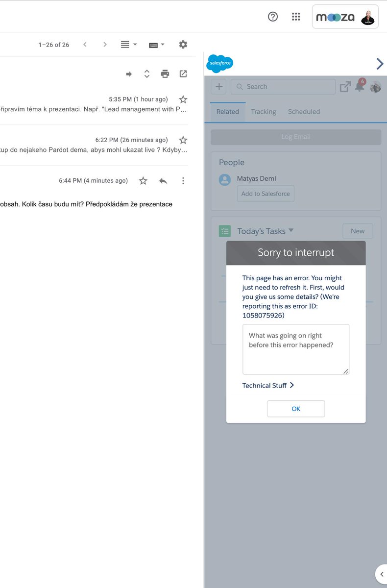Reply to the 6:44 PM message

(x=163, y=181)
